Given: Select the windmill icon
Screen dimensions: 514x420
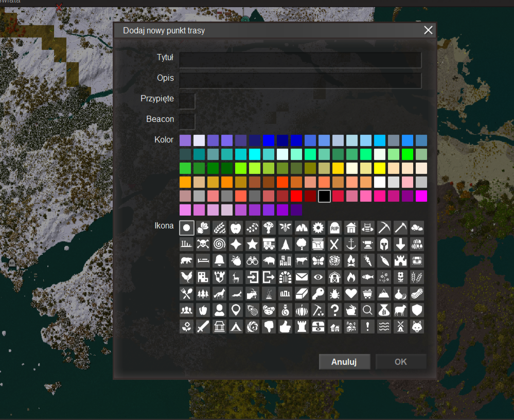Looking at the screenshot, I should [x=400, y=326].
